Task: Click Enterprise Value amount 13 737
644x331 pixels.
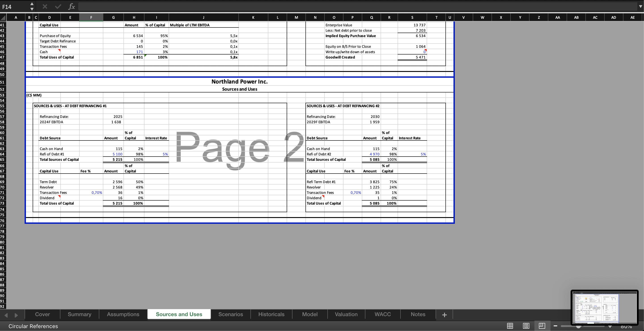Action: tap(419, 25)
